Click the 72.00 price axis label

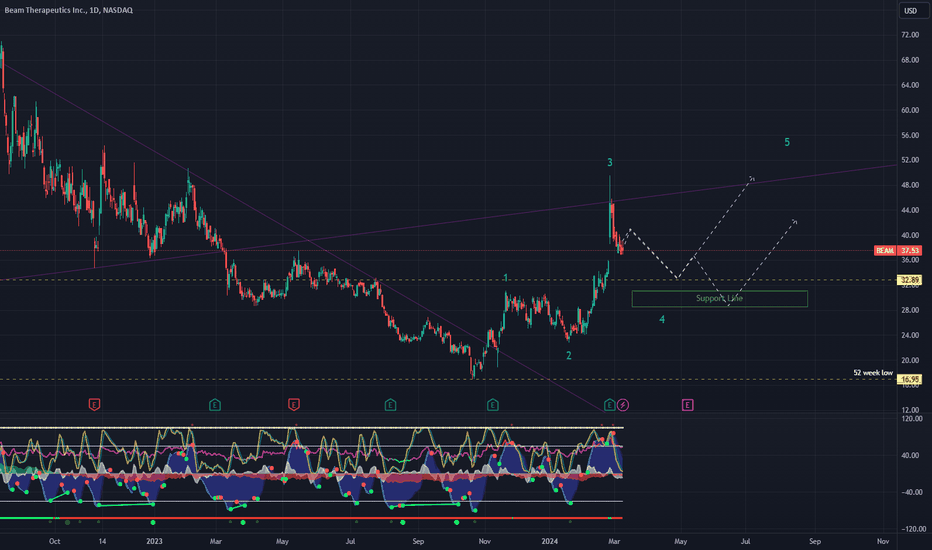point(910,35)
